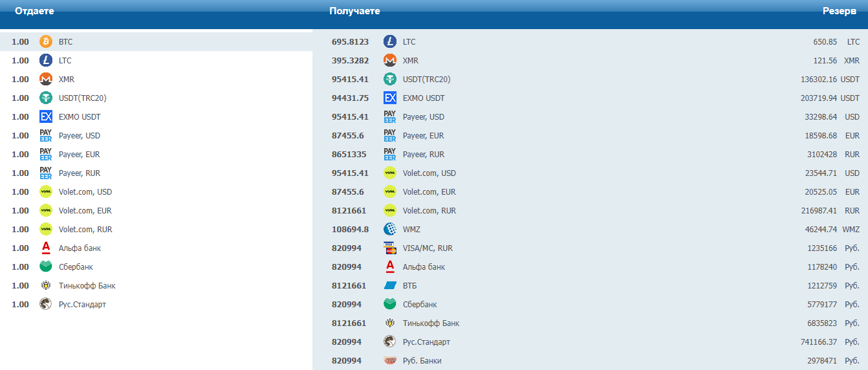Click the Резерв column header
The height and width of the screenshot is (370, 868).
tap(840, 11)
